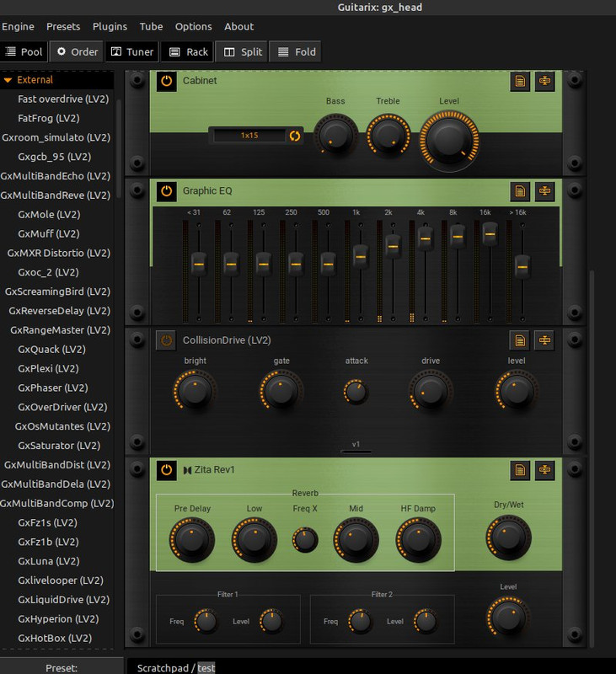This screenshot has width=616, height=674.
Task: Toggle the Graphic EQ power button
Action: coord(166,191)
